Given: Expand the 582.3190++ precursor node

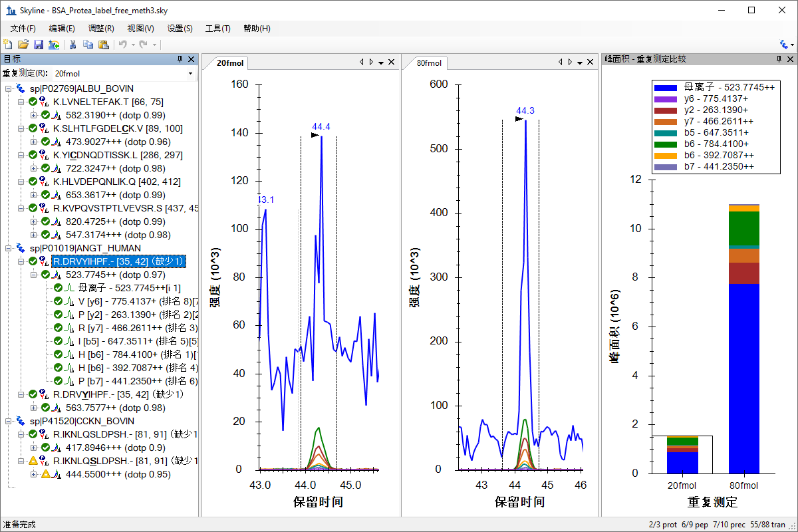Looking at the screenshot, I should click(x=34, y=115).
